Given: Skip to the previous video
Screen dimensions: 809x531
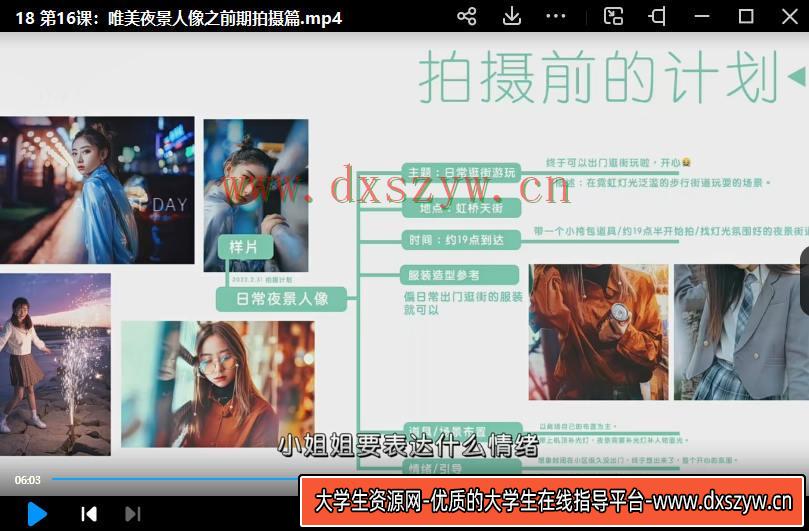Looking at the screenshot, I should pos(89,514).
